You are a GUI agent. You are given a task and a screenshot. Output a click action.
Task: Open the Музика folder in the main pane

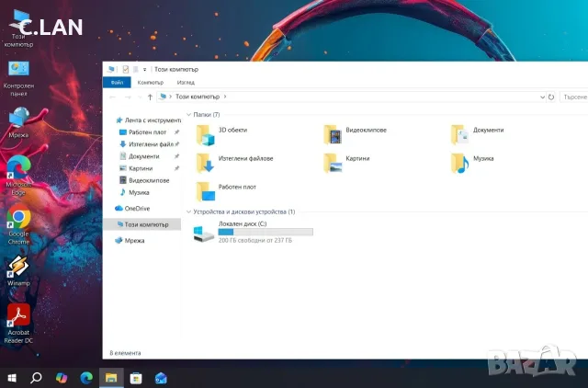click(x=459, y=164)
